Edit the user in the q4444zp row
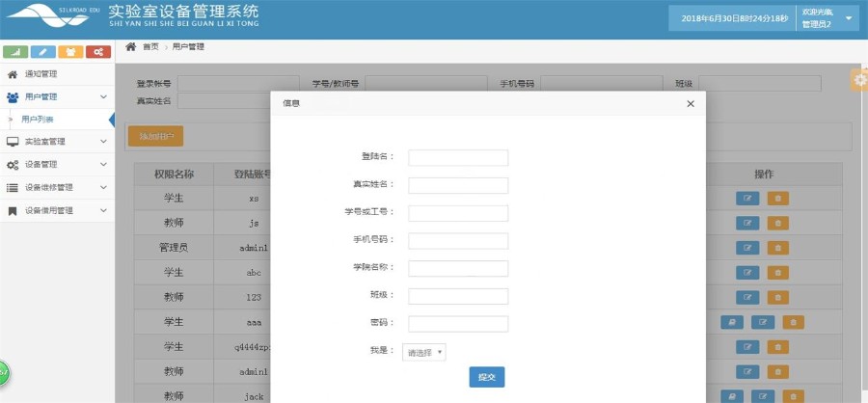This screenshot has height=403, width=868. coord(747,347)
